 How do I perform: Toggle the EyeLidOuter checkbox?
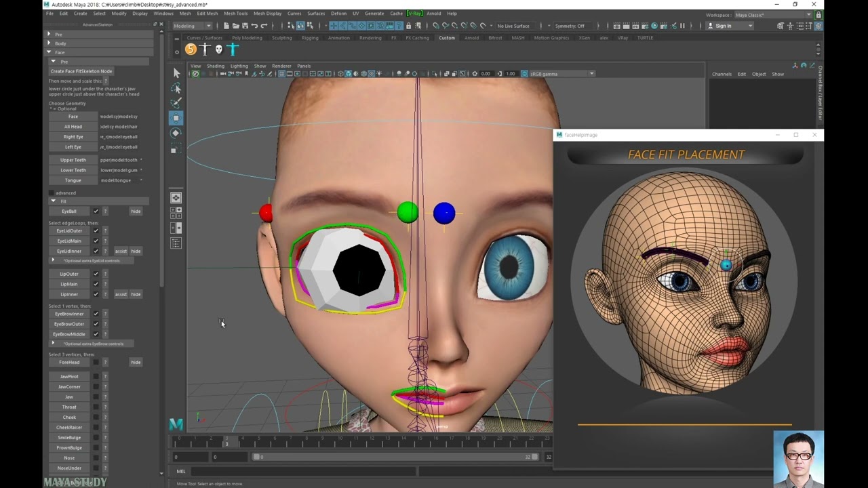click(x=96, y=231)
